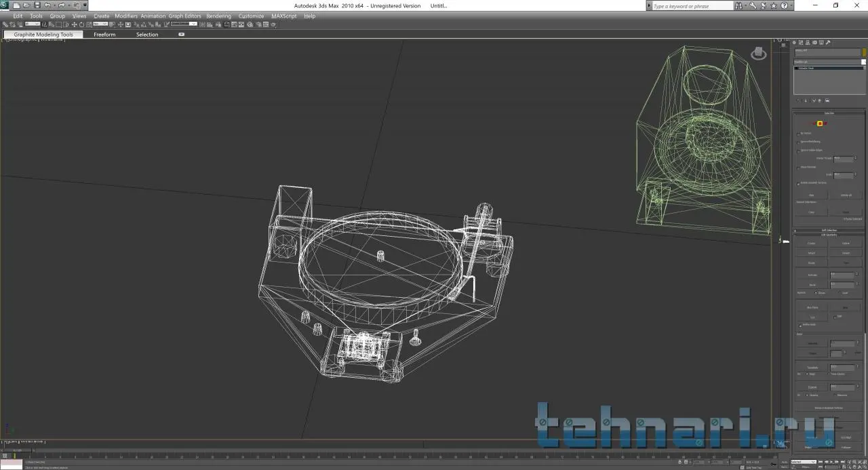The width and height of the screenshot is (868, 470).
Task: Open the Utilities hammer panel tab
Action: (828, 43)
